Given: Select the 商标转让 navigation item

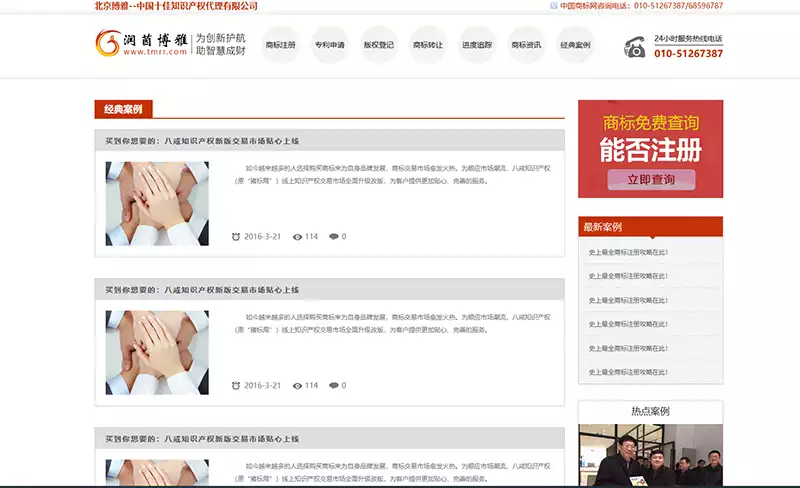Looking at the screenshot, I should pyautogui.click(x=428, y=45).
